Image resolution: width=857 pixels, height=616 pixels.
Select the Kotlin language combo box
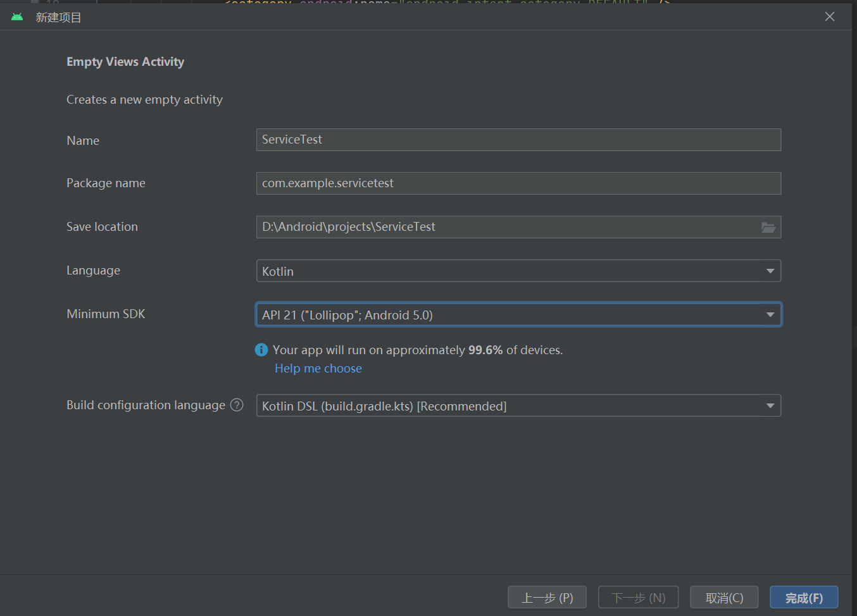518,271
